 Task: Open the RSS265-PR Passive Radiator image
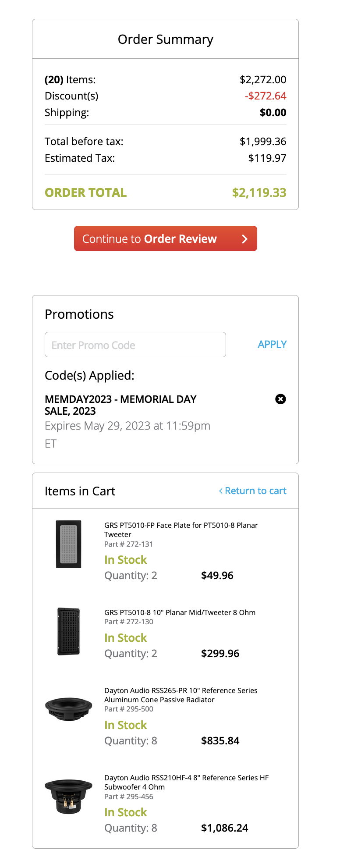(69, 709)
